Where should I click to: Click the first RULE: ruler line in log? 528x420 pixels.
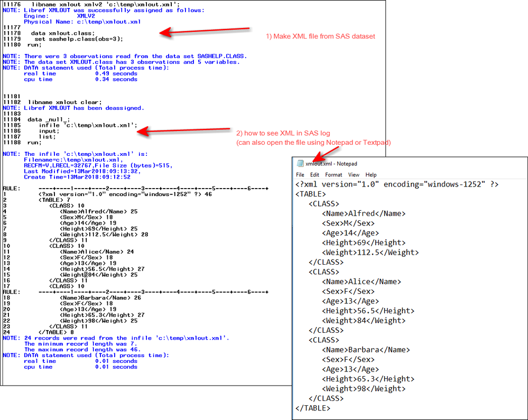click(x=136, y=189)
